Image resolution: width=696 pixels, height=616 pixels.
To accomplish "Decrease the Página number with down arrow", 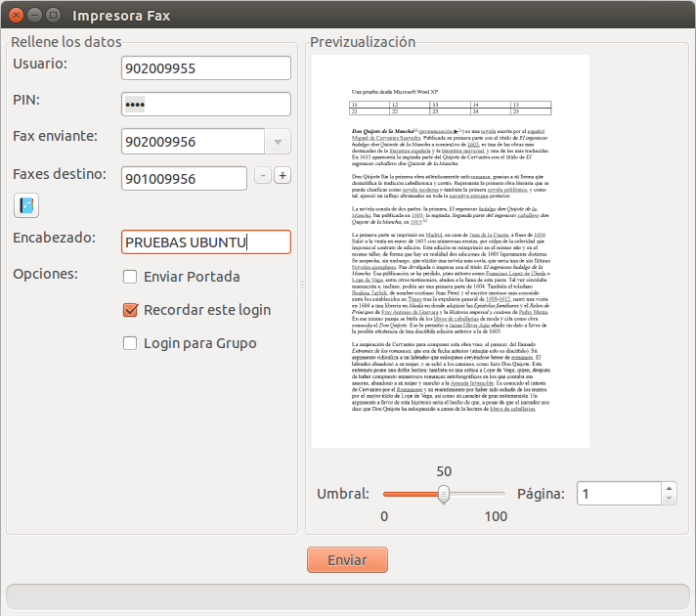I will [669, 499].
